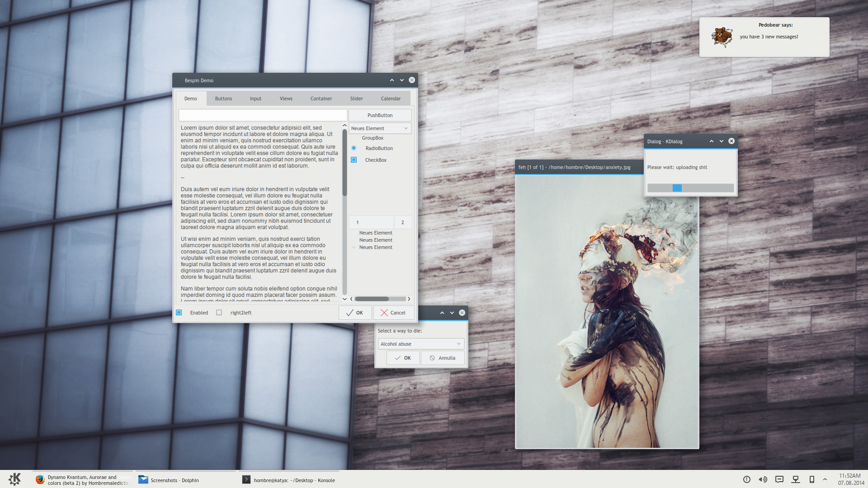Viewport: 868px width, 488px height.
Task: Switch to the Buttons tab
Action: 224,99
